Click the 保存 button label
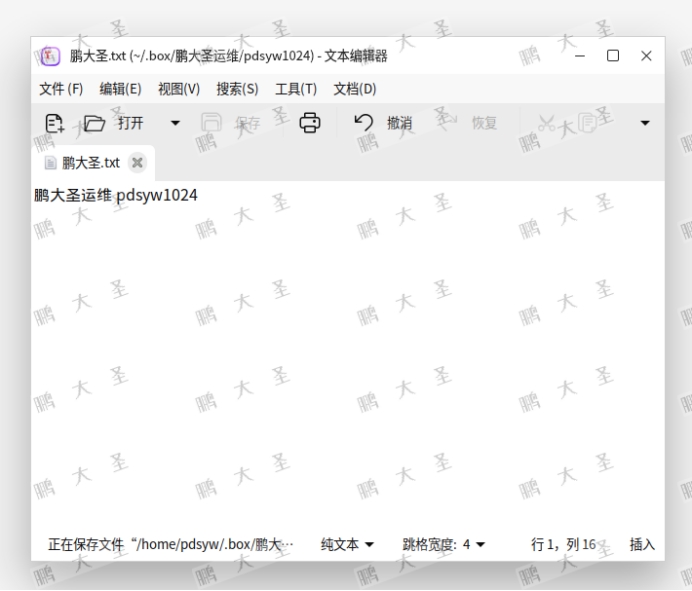692x591 pixels. click(247, 123)
